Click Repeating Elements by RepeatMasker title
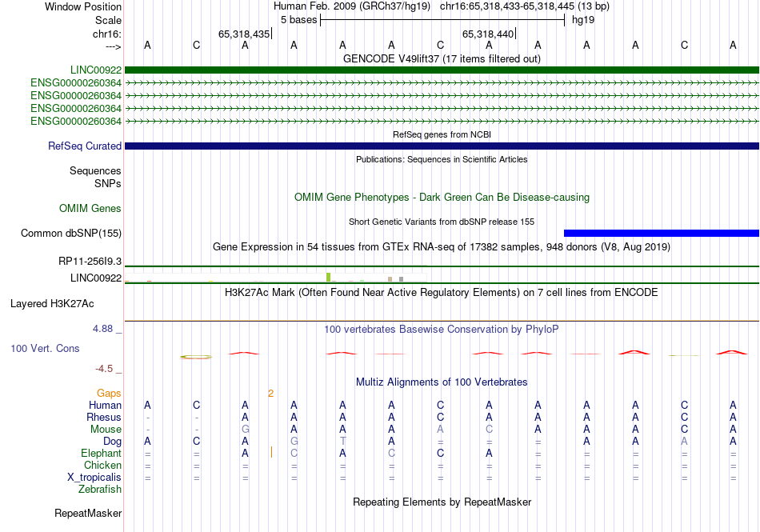Viewport: 760px width, 532px height. click(442, 502)
